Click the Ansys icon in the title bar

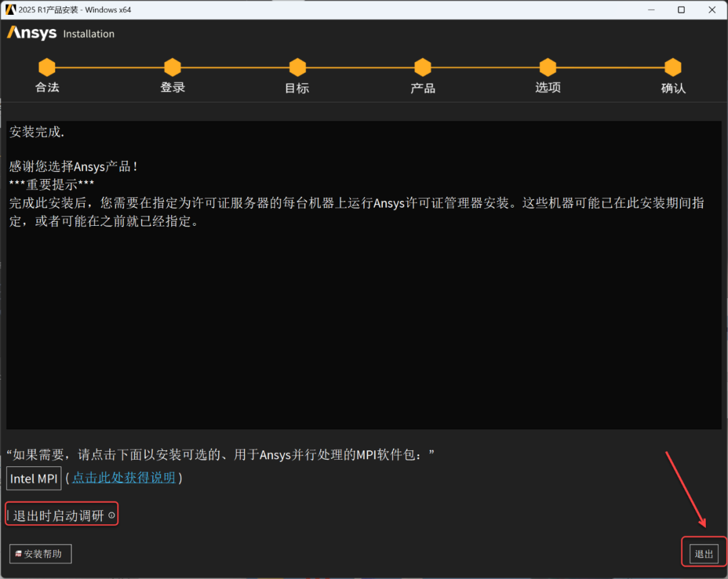[x=10, y=9]
